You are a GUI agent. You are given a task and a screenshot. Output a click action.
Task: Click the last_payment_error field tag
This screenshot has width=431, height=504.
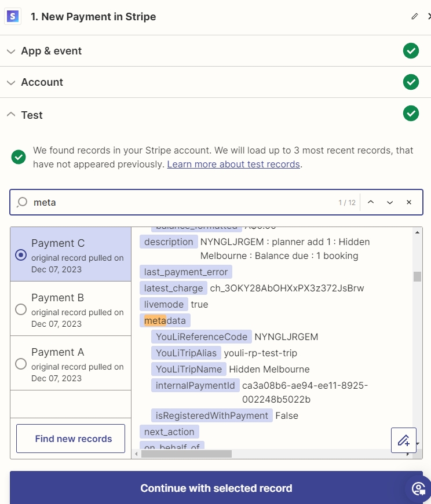[186, 272]
